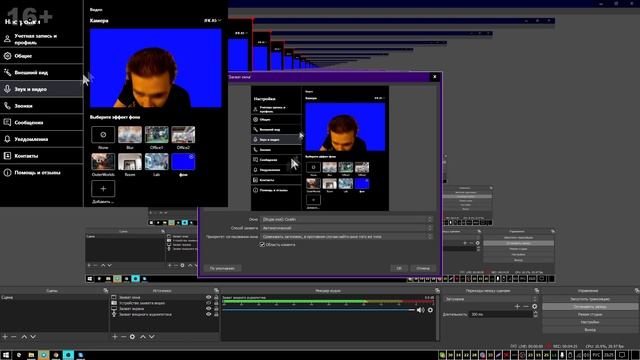Open Сообщения section in Skype settings
Viewport: 640px width, 360px height.
tap(42, 122)
